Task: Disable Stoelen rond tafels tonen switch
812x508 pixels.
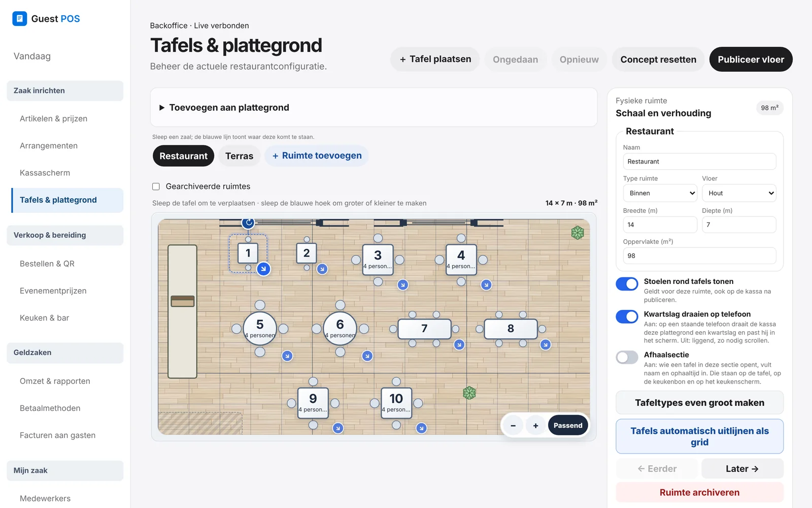Action: (x=627, y=284)
